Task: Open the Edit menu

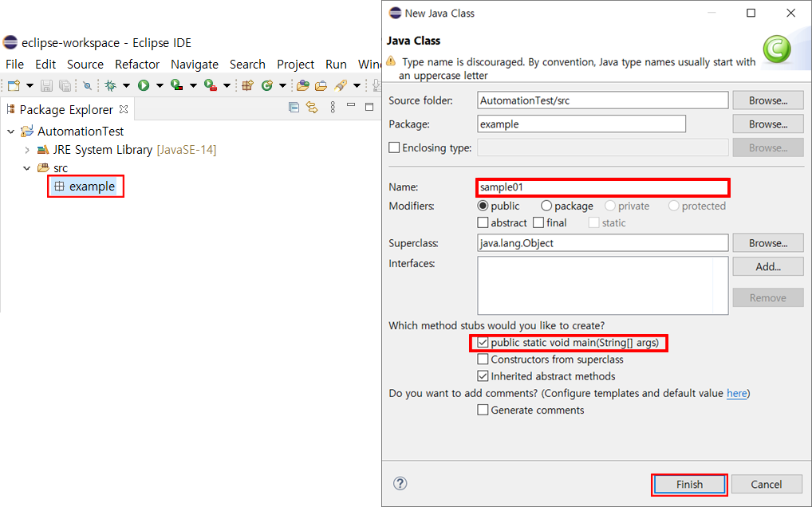Action: pos(45,64)
